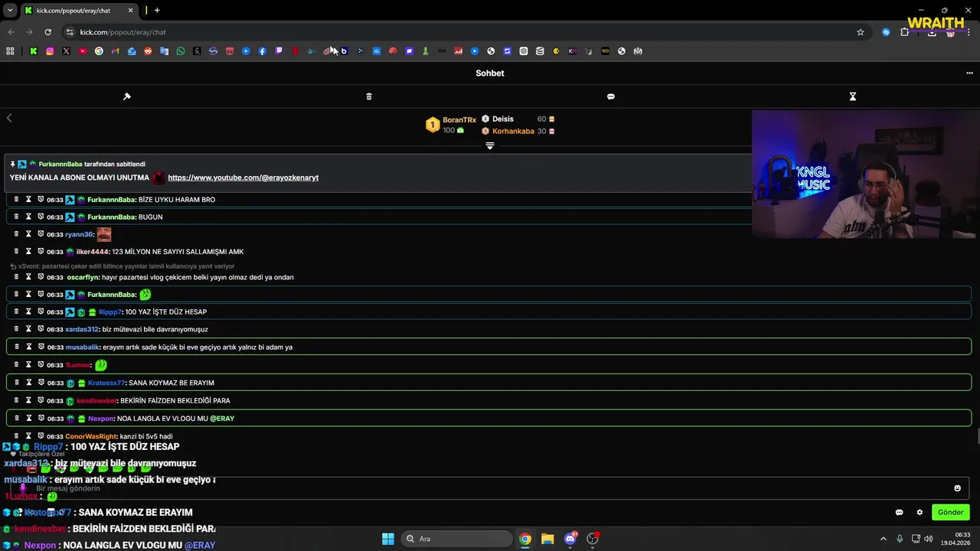This screenshot has height=551, width=980.
Task: Timeout Kratossx77 using the hourglass icon
Action: (x=28, y=383)
